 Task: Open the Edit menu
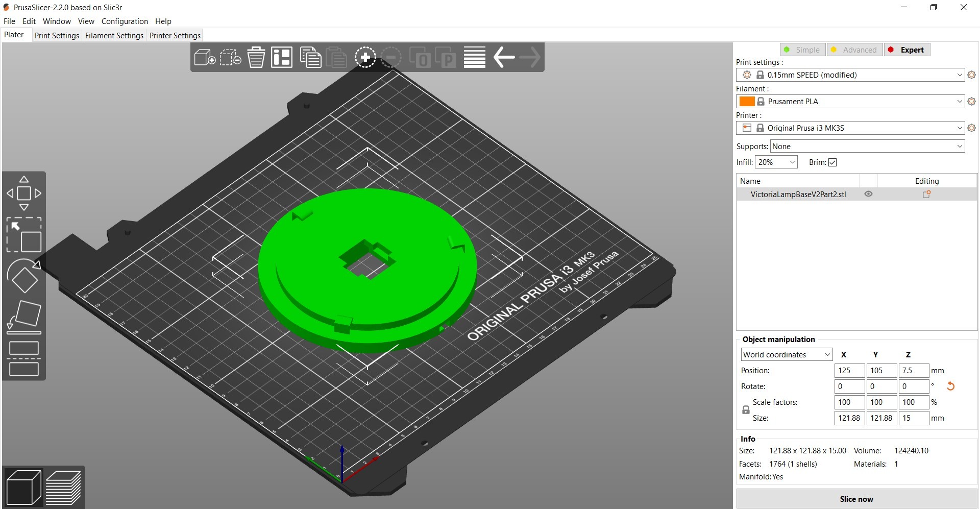29,21
